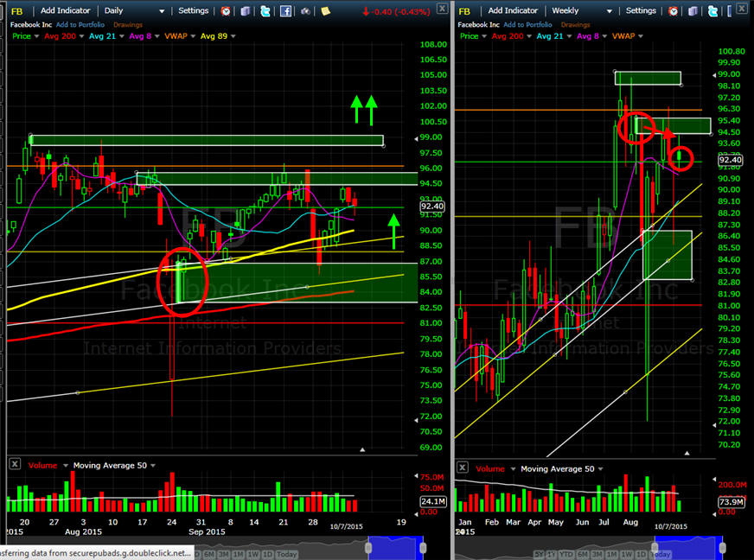
Task: Select 1M range in Daily chart
Action: [239, 554]
